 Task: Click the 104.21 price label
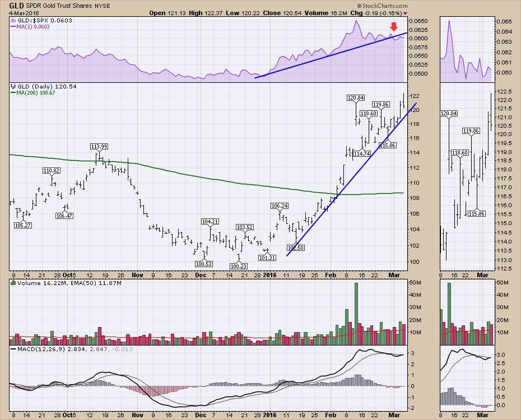coord(210,221)
